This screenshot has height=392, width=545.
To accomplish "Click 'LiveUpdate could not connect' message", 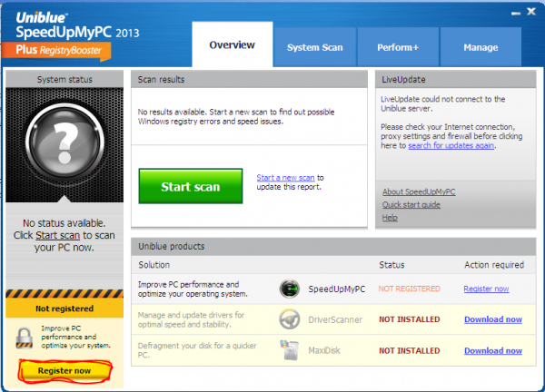I will (443, 103).
